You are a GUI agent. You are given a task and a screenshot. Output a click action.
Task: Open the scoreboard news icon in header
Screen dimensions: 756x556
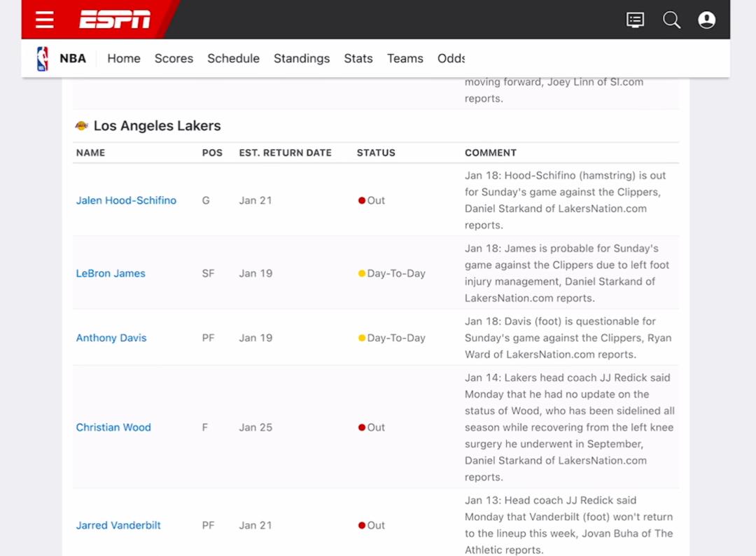coord(635,20)
